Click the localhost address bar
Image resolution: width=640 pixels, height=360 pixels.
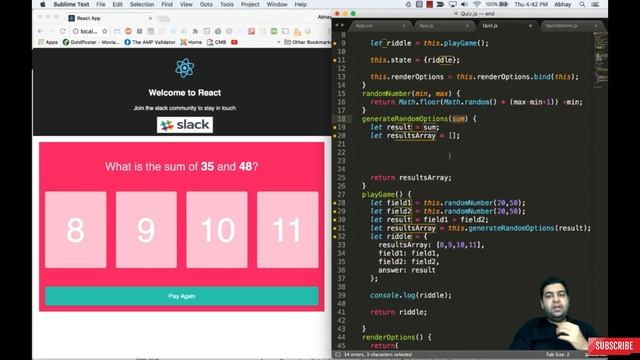pyautogui.click(x=89, y=31)
